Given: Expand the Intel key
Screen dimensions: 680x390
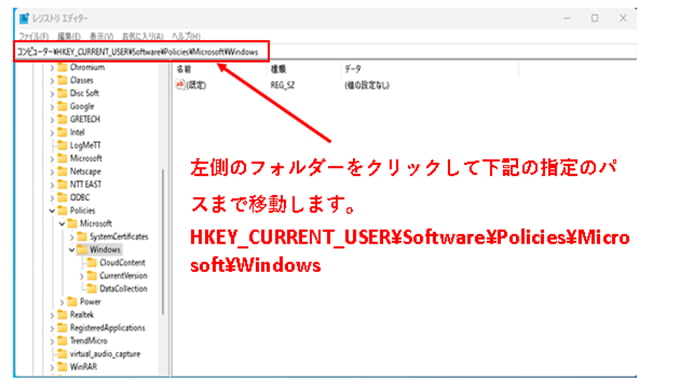Looking at the screenshot, I should coord(52,133).
